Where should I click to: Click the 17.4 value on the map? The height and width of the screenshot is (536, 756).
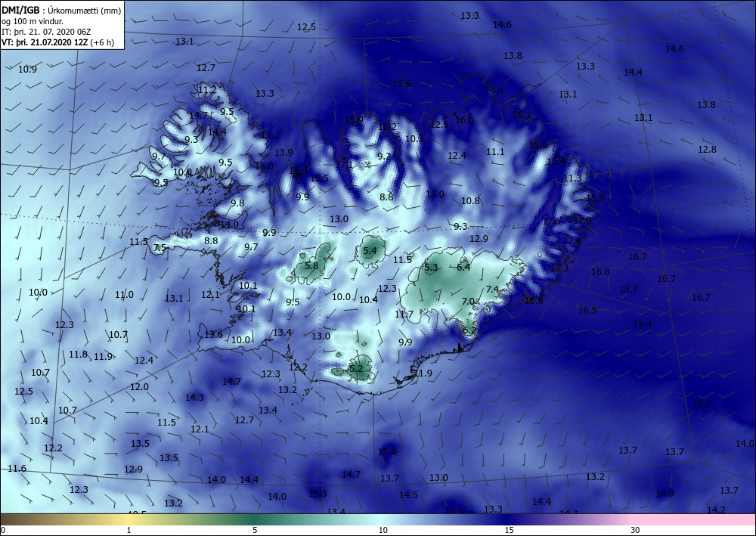(572, 240)
